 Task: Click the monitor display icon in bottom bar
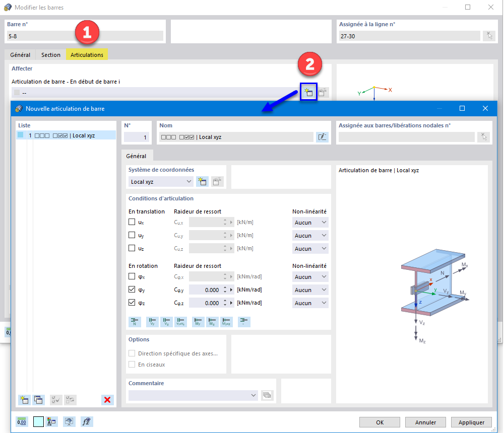click(x=69, y=422)
